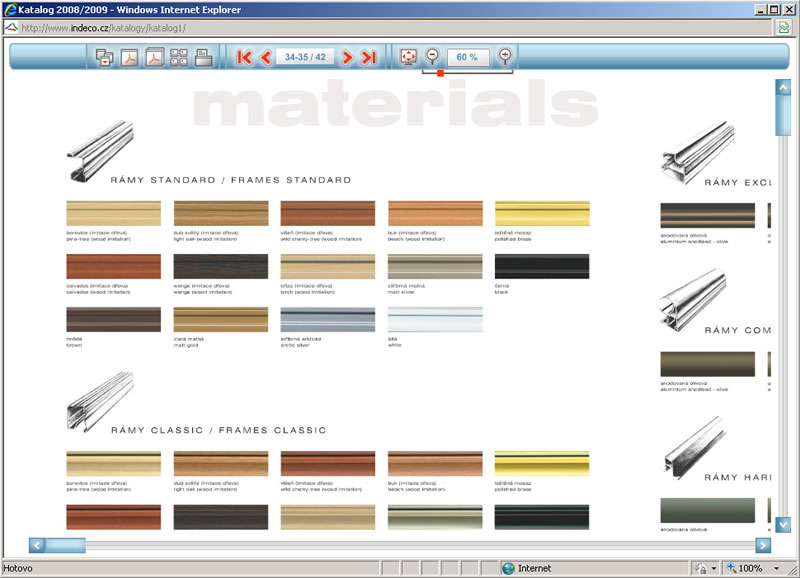Zoom in with the plus magnifier
The height and width of the screenshot is (578, 800).
505,57
